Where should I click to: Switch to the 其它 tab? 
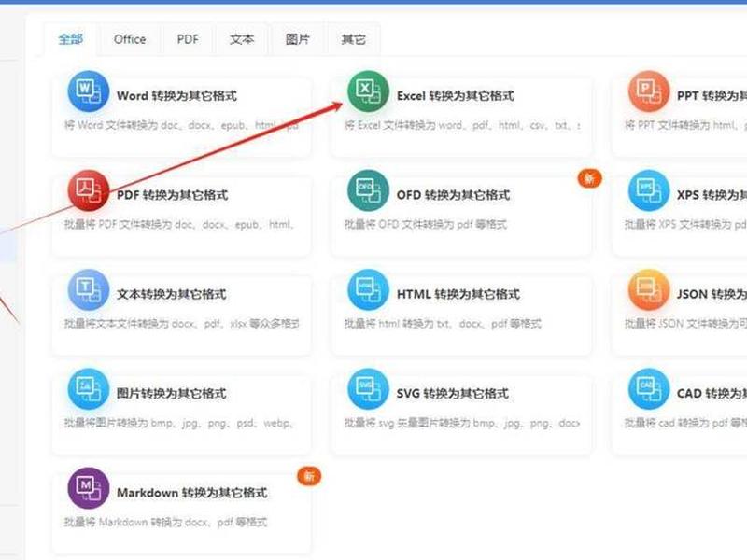[x=354, y=39]
